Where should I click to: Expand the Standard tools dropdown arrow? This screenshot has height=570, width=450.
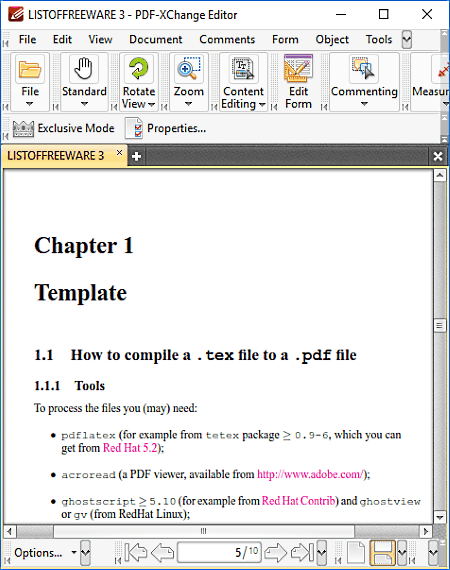(84, 104)
